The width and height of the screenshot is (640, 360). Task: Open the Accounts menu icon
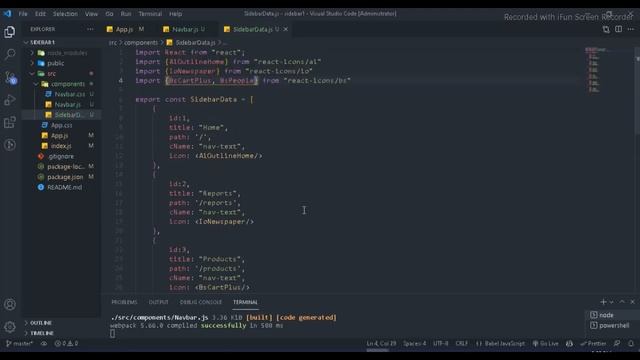[10, 304]
